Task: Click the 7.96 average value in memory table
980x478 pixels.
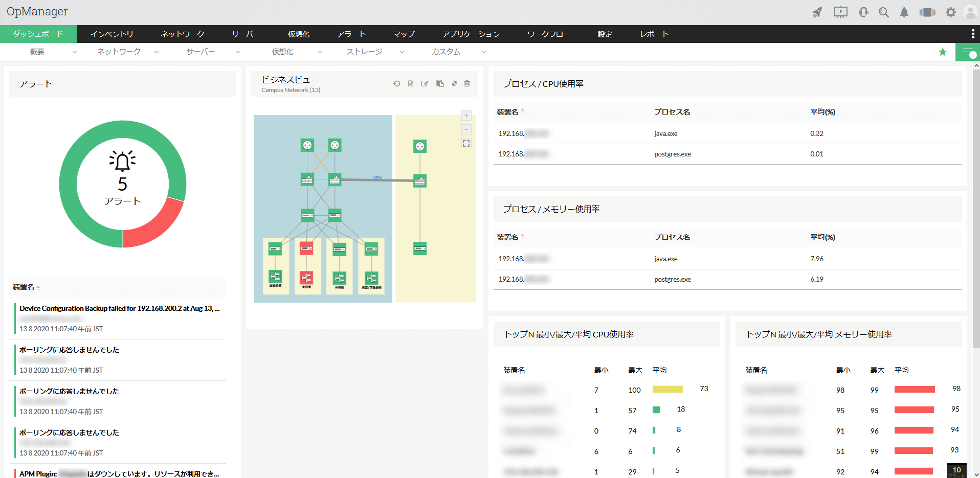Action: [817, 259]
